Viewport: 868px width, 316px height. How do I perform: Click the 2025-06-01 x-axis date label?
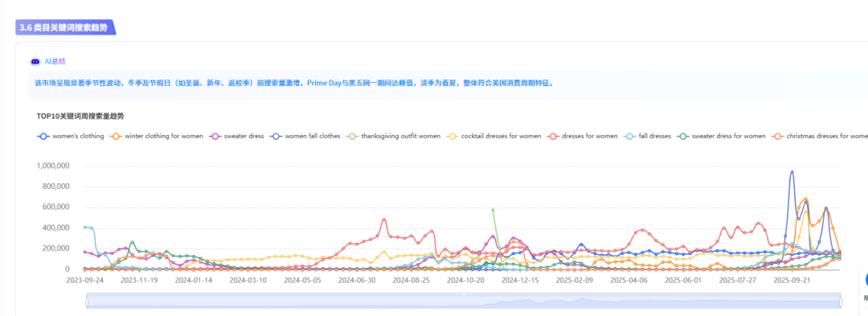tap(683, 280)
